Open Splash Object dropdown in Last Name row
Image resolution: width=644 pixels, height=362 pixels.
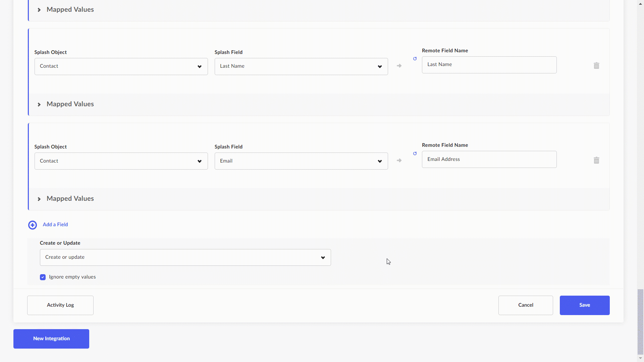coord(121,66)
